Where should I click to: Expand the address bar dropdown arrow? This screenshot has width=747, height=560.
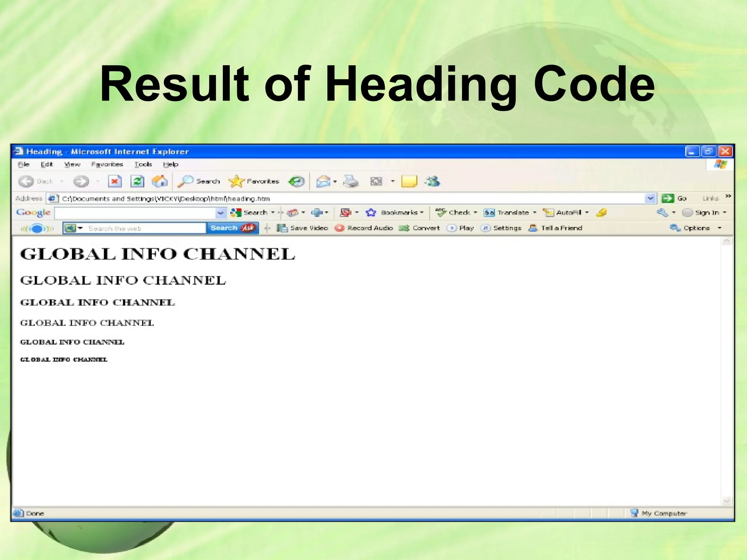coord(650,198)
